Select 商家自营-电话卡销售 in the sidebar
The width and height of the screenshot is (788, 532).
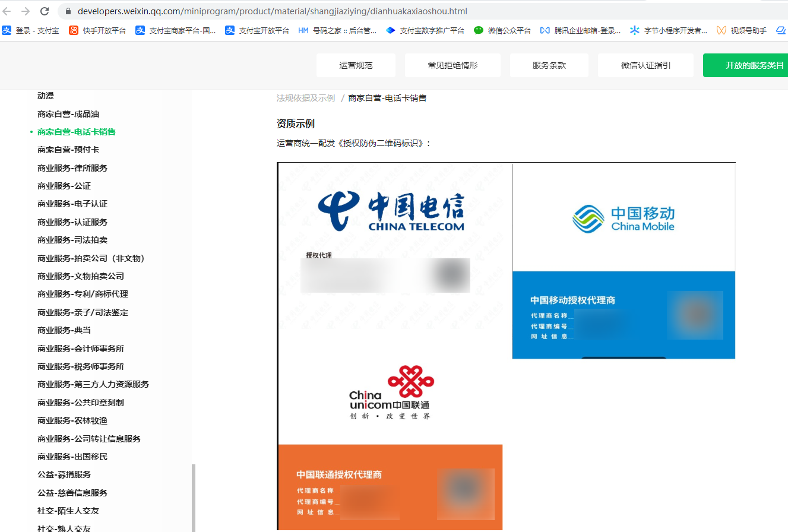pos(77,132)
